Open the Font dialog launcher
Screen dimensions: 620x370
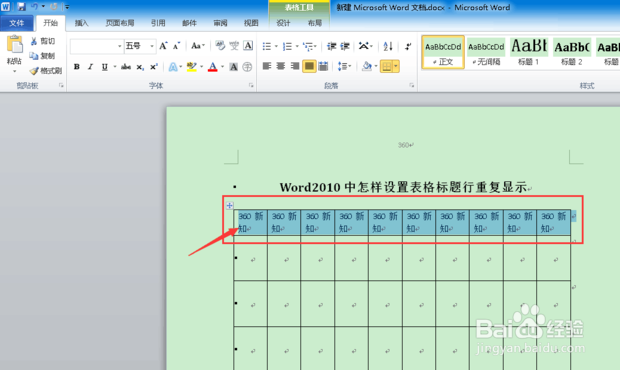point(251,85)
